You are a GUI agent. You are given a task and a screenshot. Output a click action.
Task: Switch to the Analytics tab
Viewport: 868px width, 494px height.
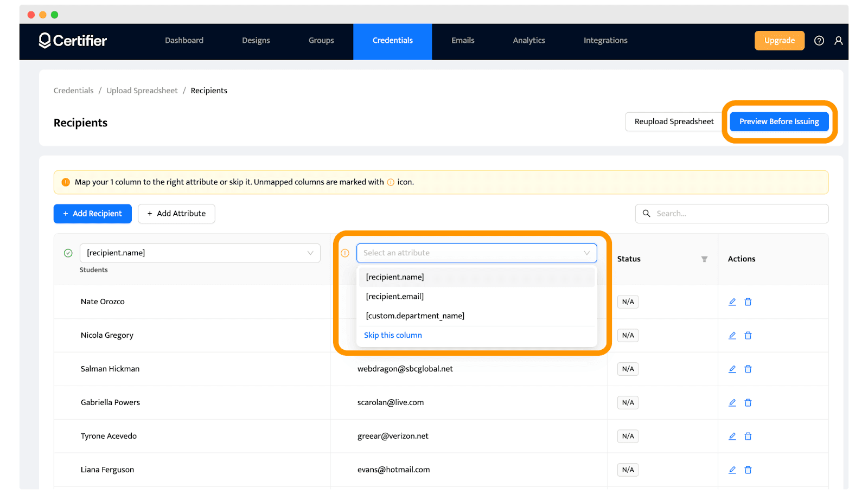coord(529,41)
